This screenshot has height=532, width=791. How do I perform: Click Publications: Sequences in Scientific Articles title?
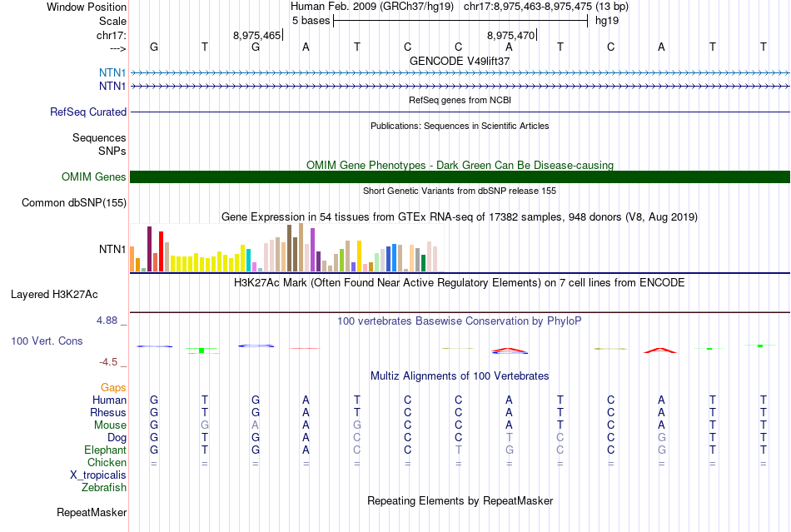pyautogui.click(x=460, y=126)
